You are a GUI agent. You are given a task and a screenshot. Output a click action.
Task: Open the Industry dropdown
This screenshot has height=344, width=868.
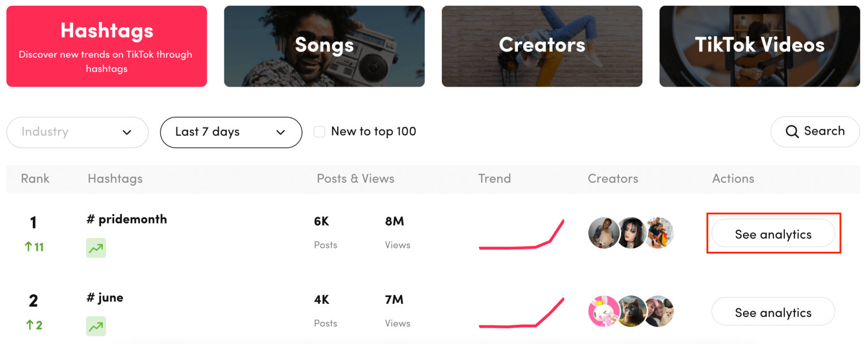(77, 132)
